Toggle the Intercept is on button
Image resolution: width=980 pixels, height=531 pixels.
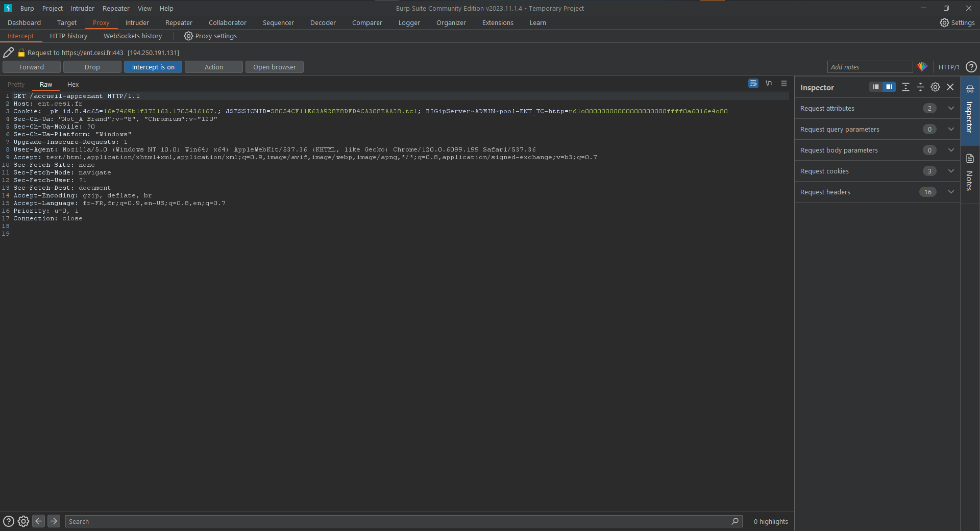153,67
